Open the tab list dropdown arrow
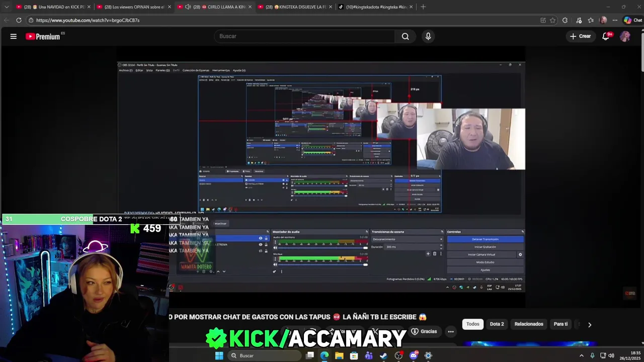 [x=6, y=7]
